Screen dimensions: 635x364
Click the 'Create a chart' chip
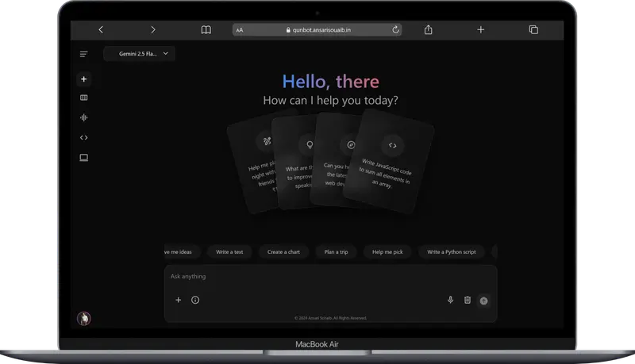[283, 251]
